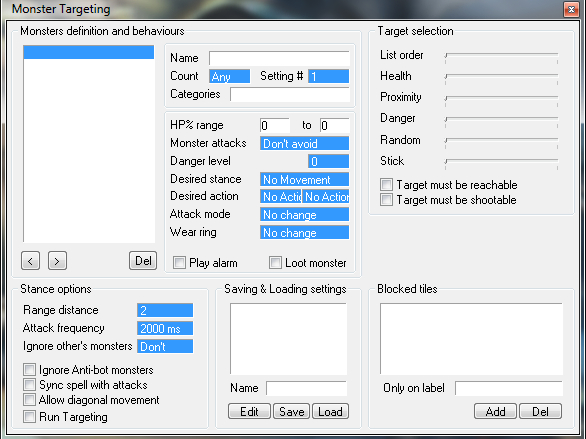Image resolution: width=586 pixels, height=439 pixels.
Task: Adjust the Stick slider
Action: click(501, 163)
